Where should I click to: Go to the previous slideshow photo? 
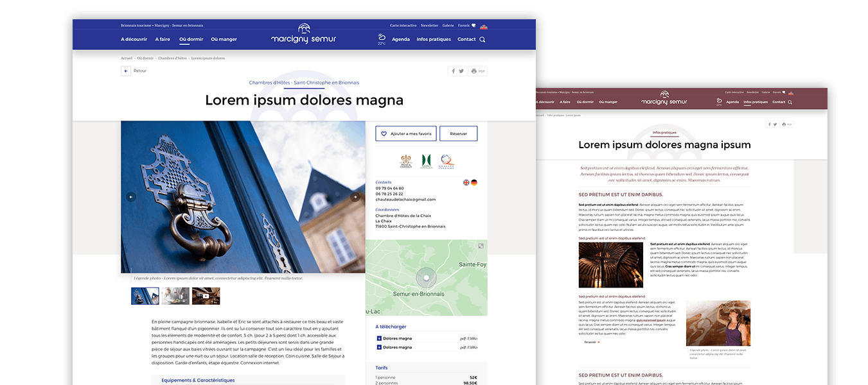click(x=131, y=197)
